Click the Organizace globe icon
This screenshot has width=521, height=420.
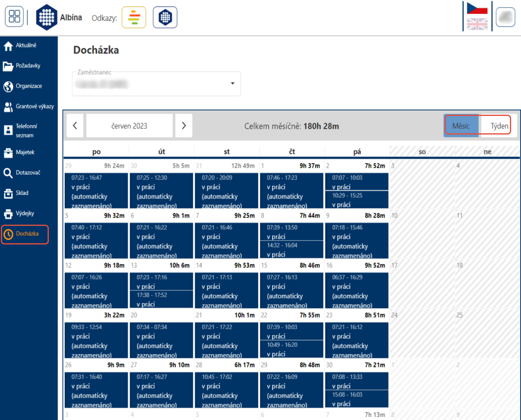(8, 87)
